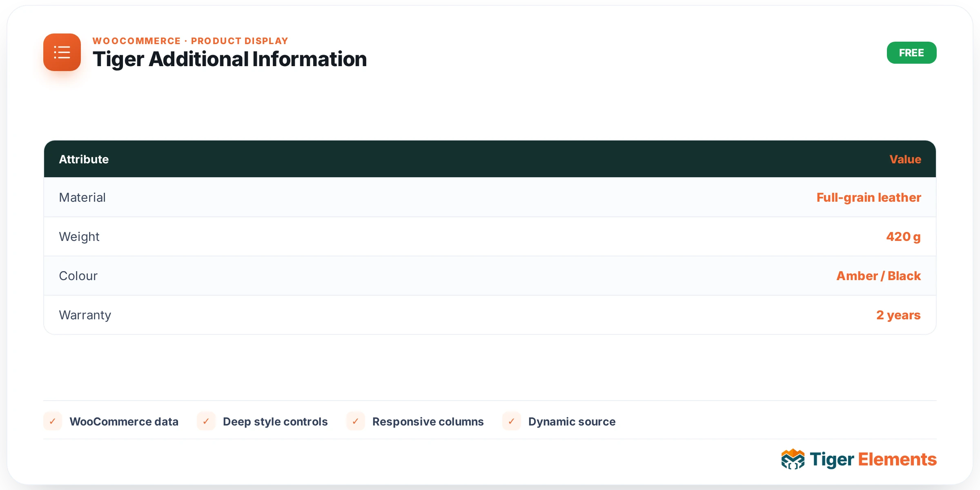The image size is (980, 490).
Task: Click the checkmark beside Deep style controls
Action: point(206,421)
